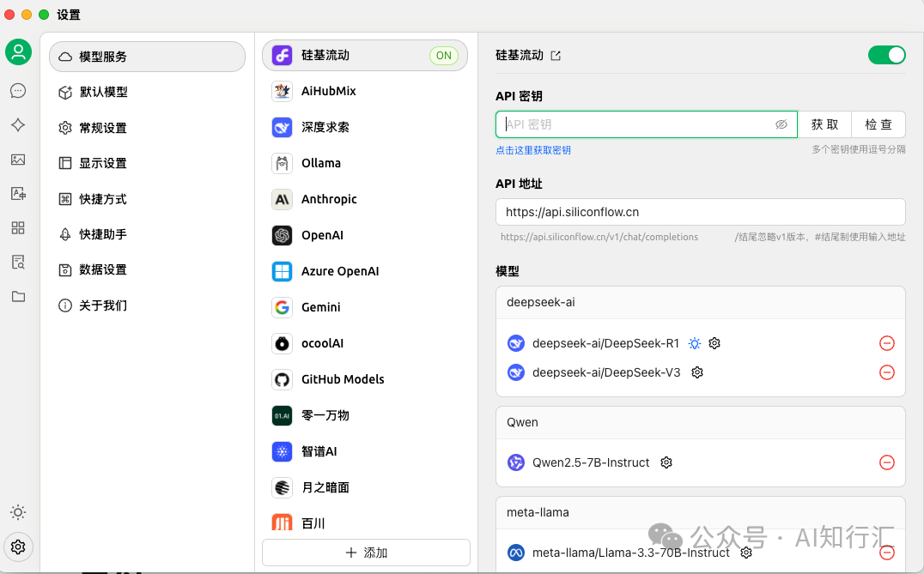Open 显示设置 settings section

tap(148, 163)
